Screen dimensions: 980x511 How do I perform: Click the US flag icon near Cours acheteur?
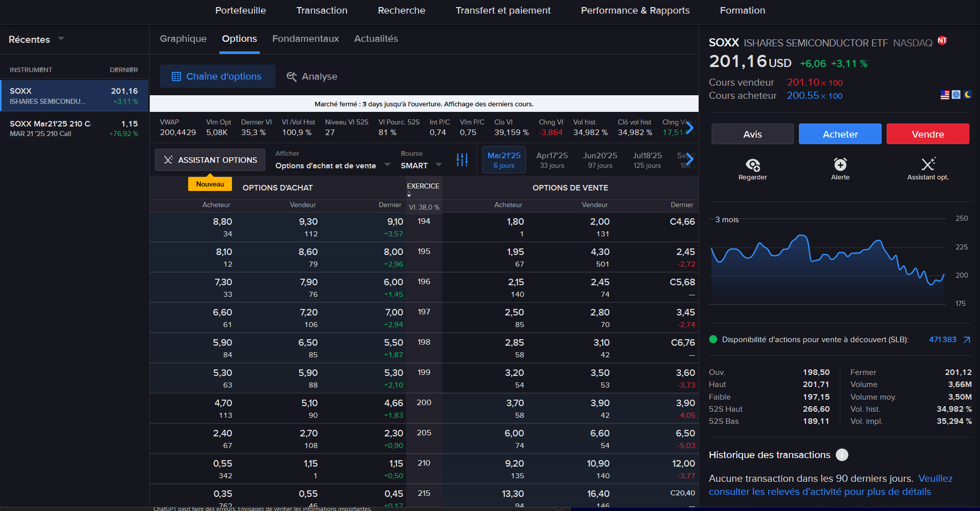945,95
